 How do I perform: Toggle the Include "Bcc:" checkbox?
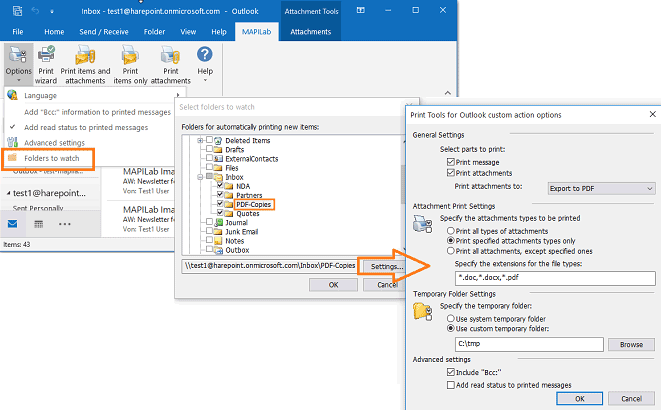(451, 372)
